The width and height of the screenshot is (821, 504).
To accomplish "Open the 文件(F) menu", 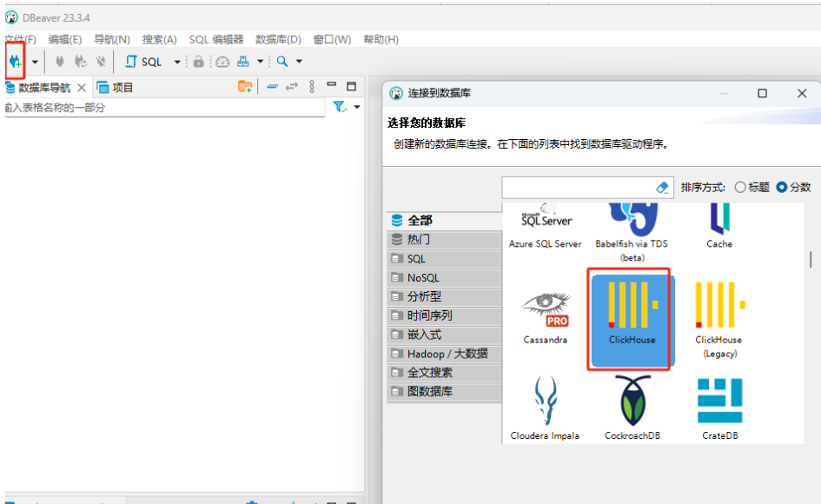I will point(21,39).
